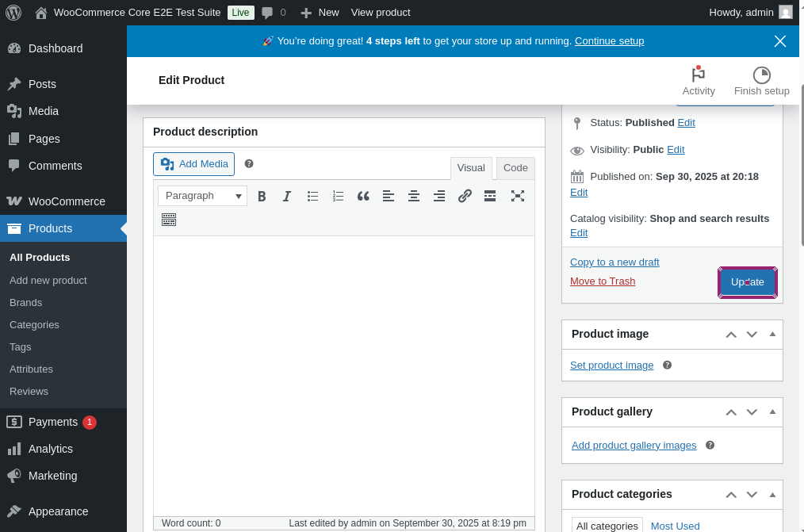
Task: Collapse the Product image panel
Action: tap(772, 334)
